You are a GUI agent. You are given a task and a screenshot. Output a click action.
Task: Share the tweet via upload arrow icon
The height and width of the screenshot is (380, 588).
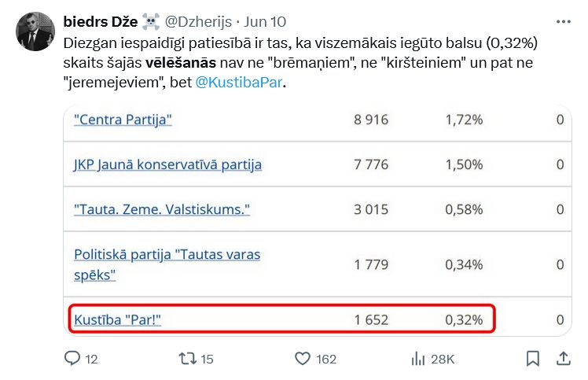(x=564, y=359)
